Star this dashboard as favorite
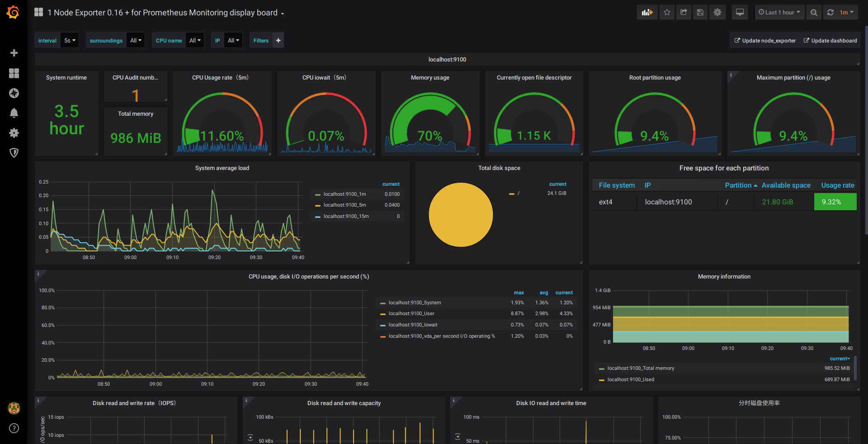 click(x=667, y=13)
